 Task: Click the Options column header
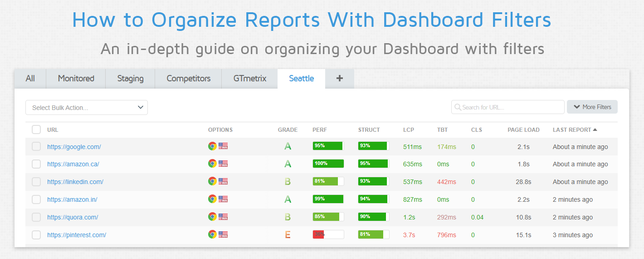220,130
